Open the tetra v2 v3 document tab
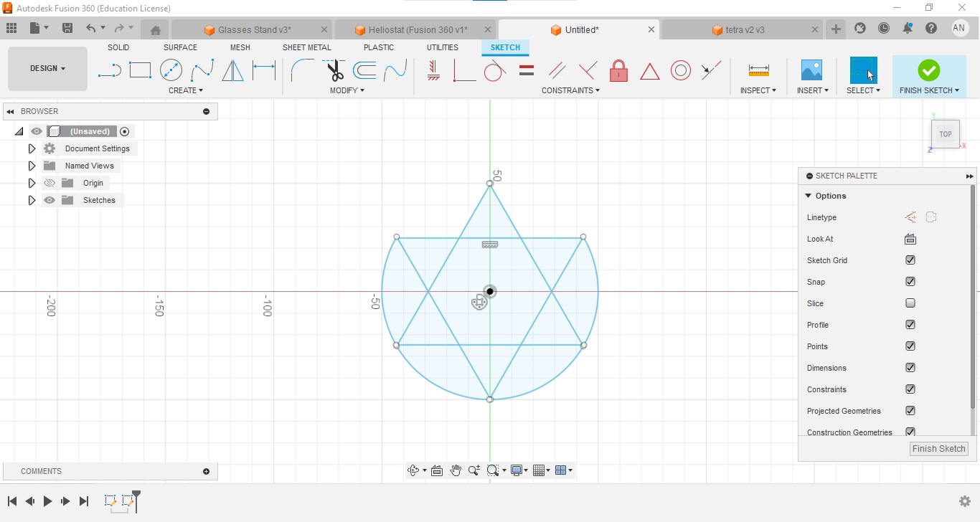 pyautogui.click(x=745, y=30)
